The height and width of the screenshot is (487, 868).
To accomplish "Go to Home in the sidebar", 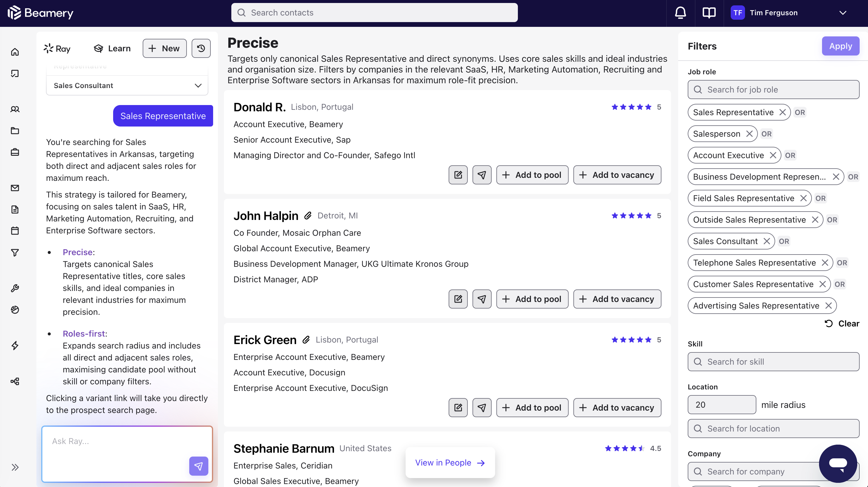I will [15, 52].
